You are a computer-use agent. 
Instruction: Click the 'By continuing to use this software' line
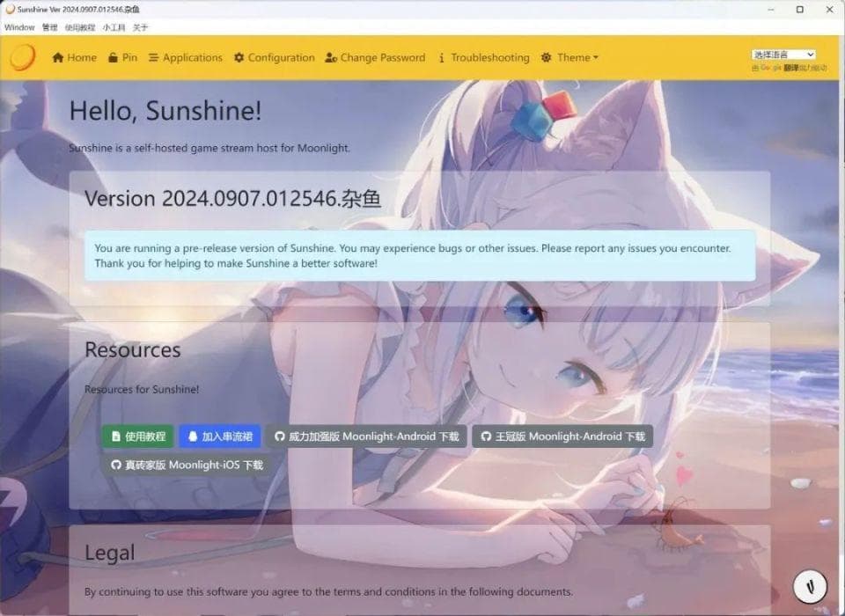tap(328, 591)
